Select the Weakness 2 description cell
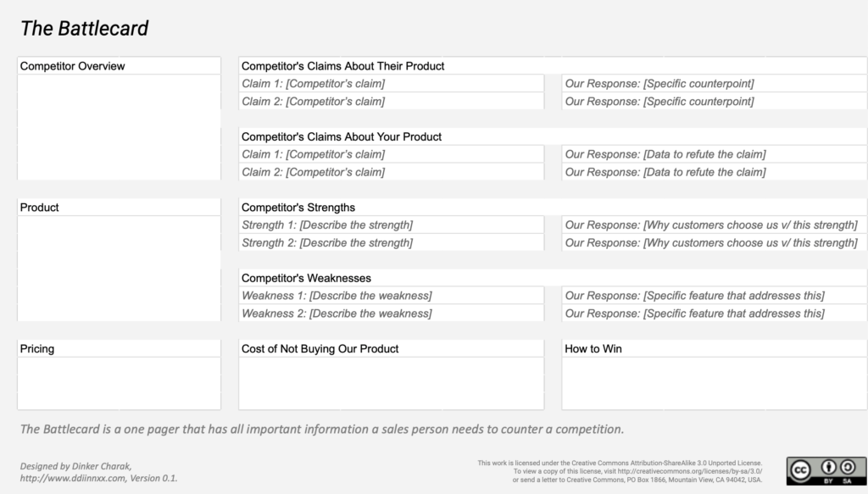This screenshot has width=868, height=494. pyautogui.click(x=392, y=314)
